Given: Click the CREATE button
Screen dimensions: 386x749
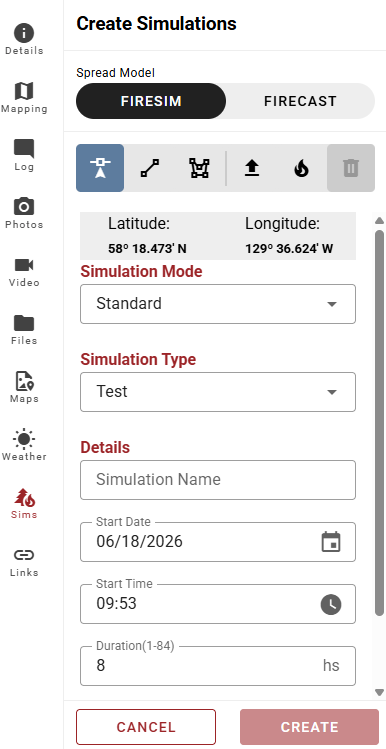Looking at the screenshot, I should [309, 727].
